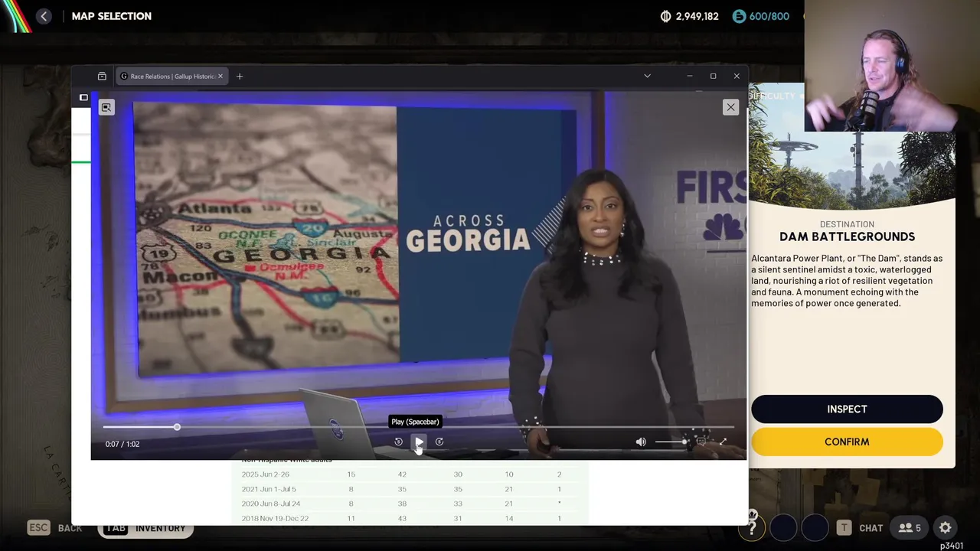The image size is (980, 551).
Task: Open the INVENTORY with the TAB button
Action: click(x=145, y=528)
